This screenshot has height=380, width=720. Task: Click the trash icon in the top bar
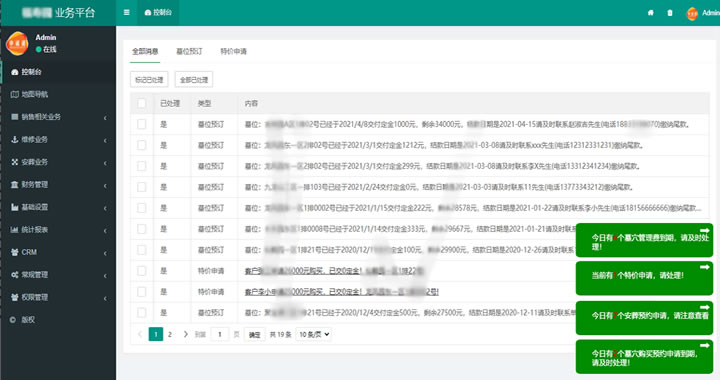click(670, 13)
